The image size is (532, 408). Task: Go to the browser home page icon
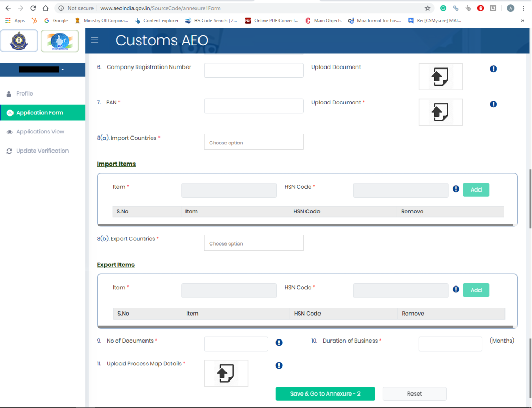coord(46,8)
